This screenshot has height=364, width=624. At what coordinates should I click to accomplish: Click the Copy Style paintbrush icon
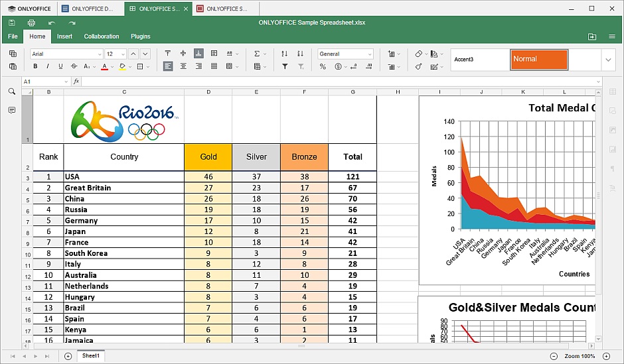coord(418,66)
